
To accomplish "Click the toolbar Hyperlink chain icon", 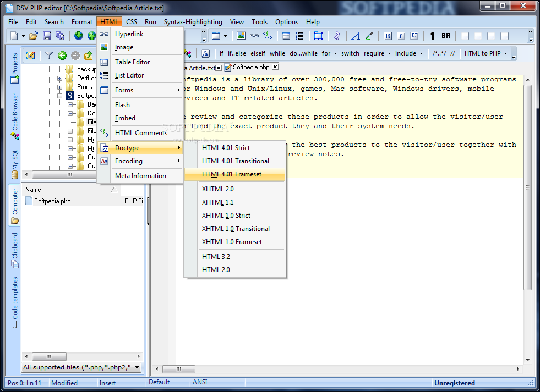I will pyautogui.click(x=254, y=36).
